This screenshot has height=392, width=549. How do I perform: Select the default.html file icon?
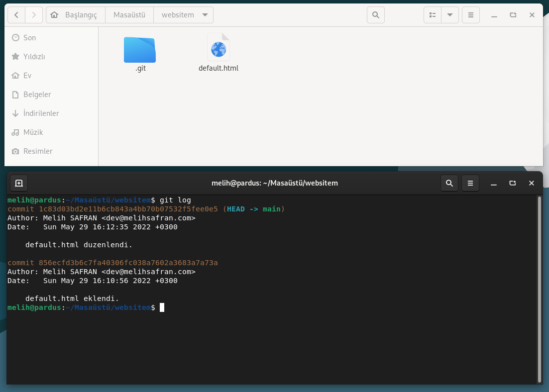pos(219,47)
